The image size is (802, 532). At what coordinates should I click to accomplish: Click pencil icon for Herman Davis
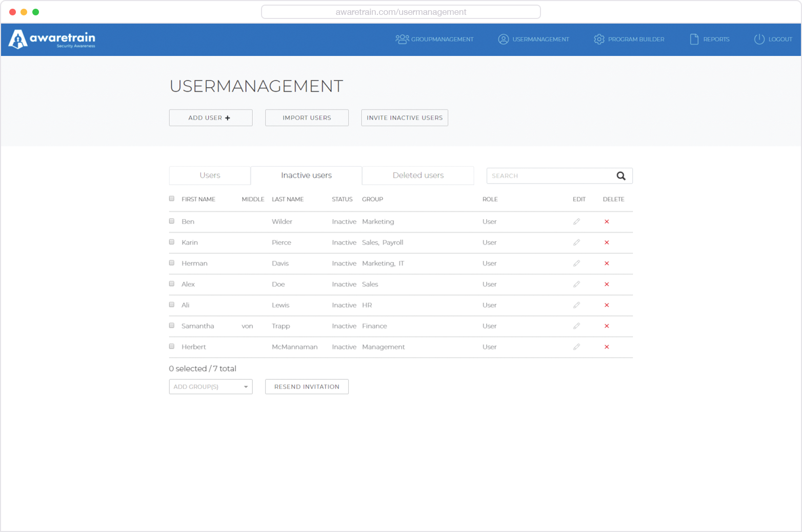pyautogui.click(x=576, y=263)
